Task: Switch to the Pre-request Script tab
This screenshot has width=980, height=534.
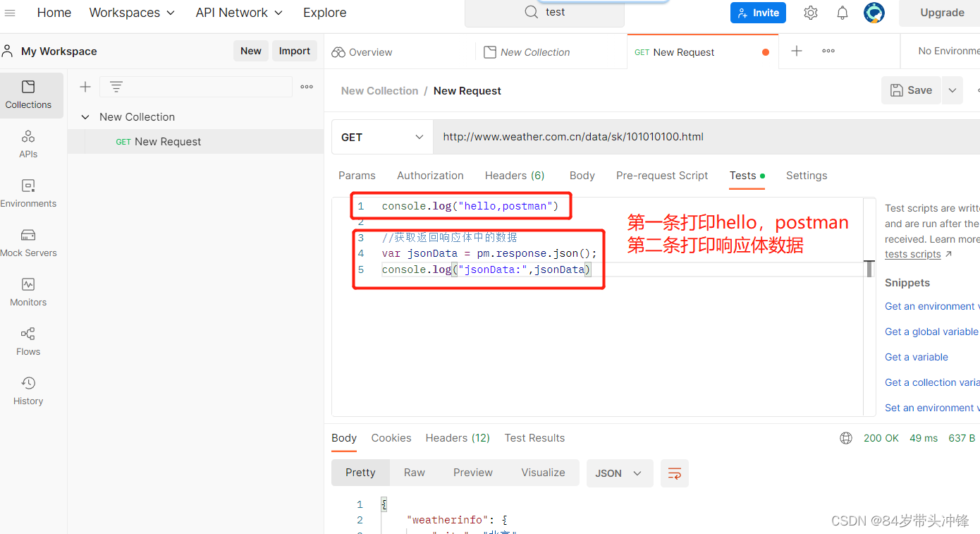Action: coord(661,176)
